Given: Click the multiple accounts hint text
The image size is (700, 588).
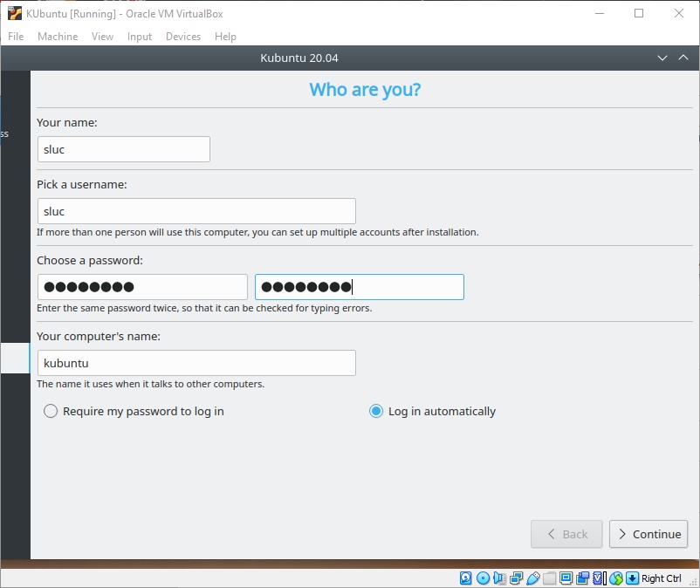Looking at the screenshot, I should point(257,232).
